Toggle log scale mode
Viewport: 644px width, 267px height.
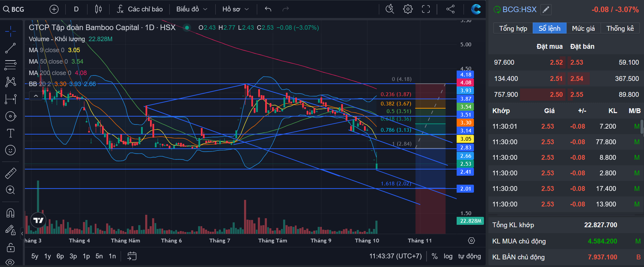tap(448, 256)
